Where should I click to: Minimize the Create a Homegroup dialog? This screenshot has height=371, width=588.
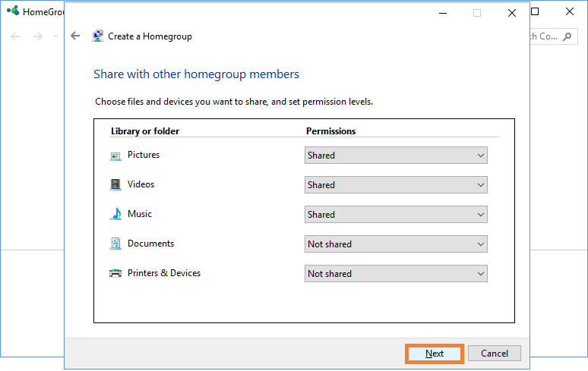point(443,13)
